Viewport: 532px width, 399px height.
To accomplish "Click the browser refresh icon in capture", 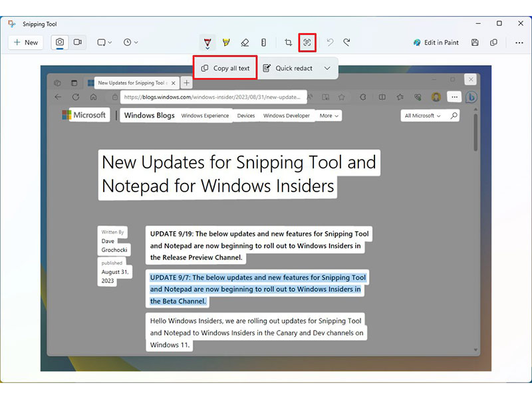I will pyautogui.click(x=76, y=97).
